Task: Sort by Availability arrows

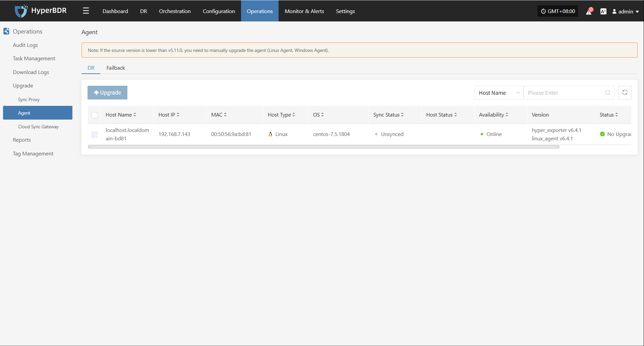Action: pos(507,115)
